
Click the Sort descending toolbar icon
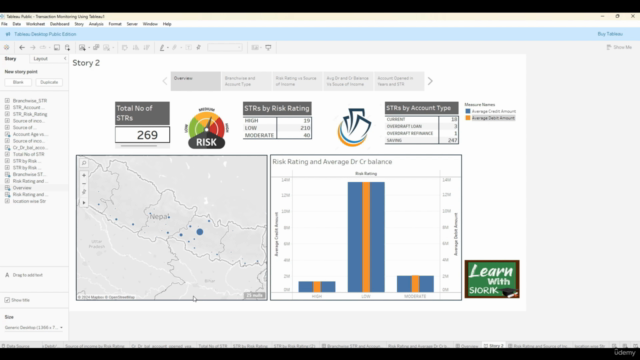[147, 47]
